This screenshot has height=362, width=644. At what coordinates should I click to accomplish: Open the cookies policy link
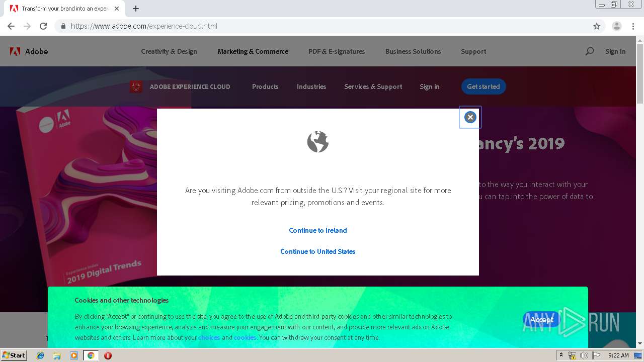click(245, 337)
